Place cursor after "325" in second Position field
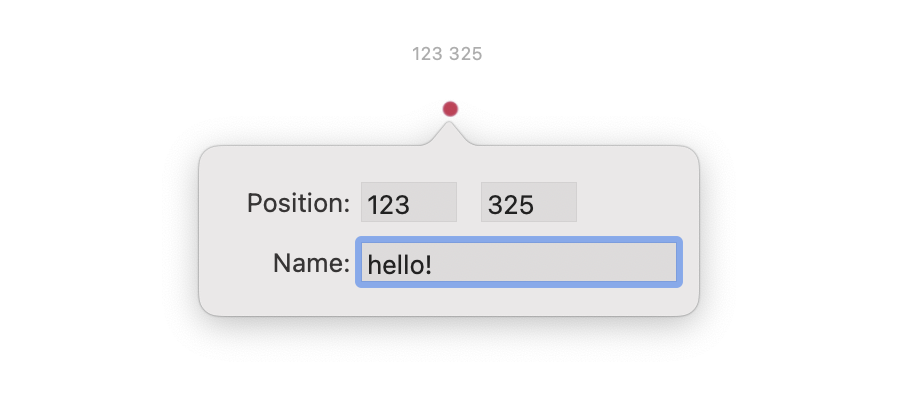Screen dimensions: 900x394 coord(536,205)
